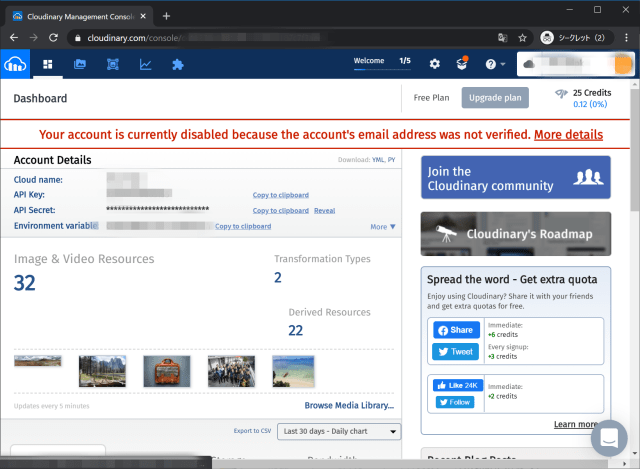The height and width of the screenshot is (469, 640).
Task: Open the Media Library icon
Action: coord(80,64)
